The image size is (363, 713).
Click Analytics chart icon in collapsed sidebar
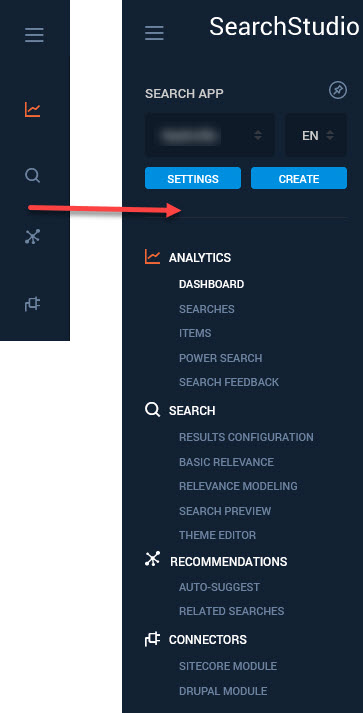[32, 110]
